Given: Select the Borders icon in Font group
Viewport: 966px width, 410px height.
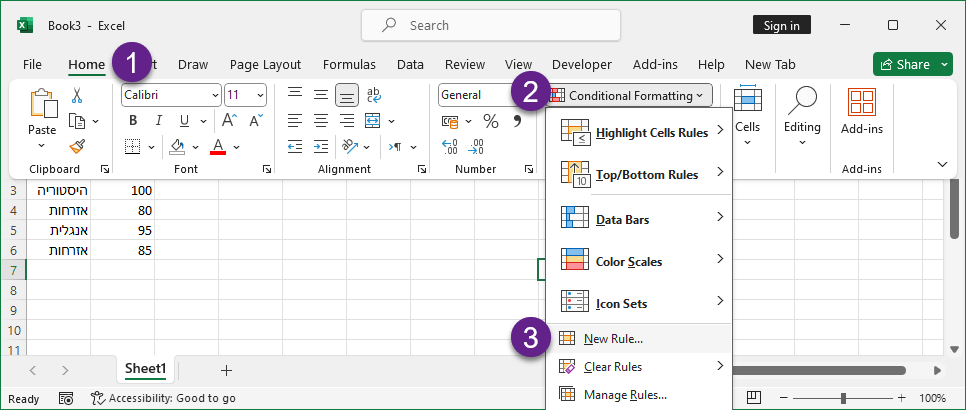Looking at the screenshot, I should tap(133, 146).
